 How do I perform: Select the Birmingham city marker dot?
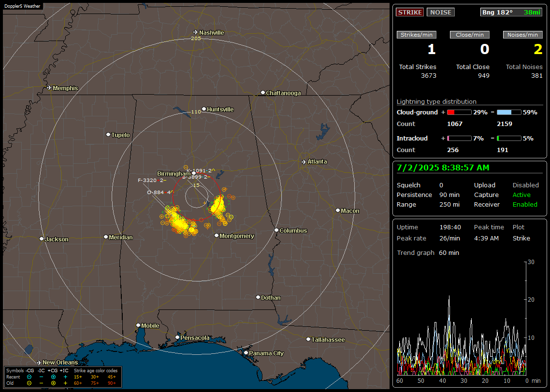194,173
